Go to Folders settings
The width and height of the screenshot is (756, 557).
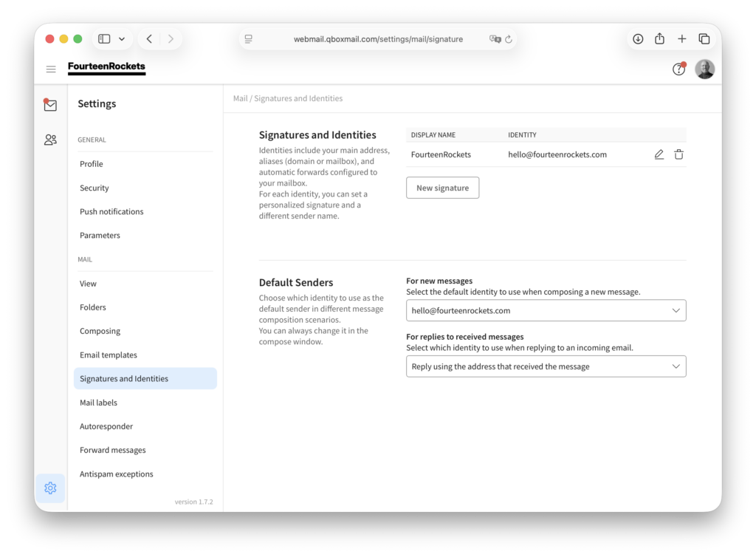point(145,307)
